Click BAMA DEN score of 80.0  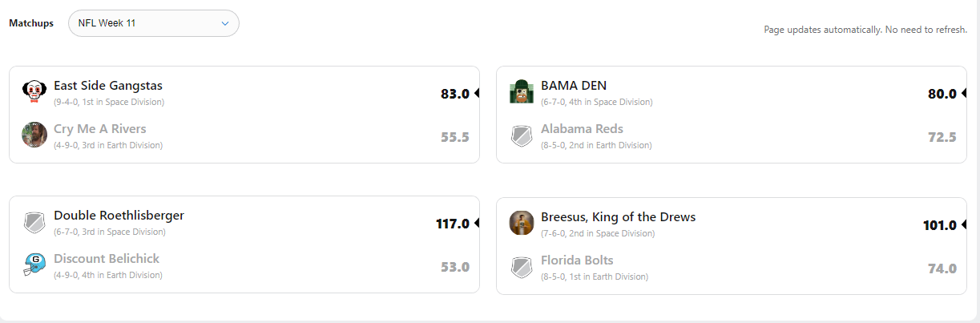tap(942, 94)
